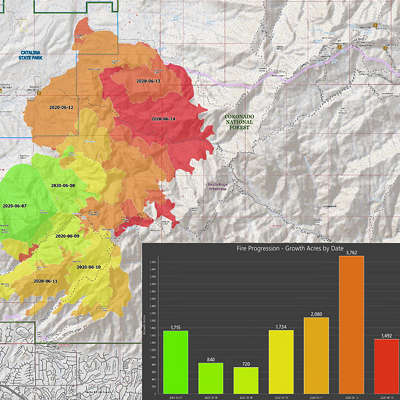Click the 2020-06-11 map label
The height and width of the screenshot is (400, 400).
click(x=45, y=281)
